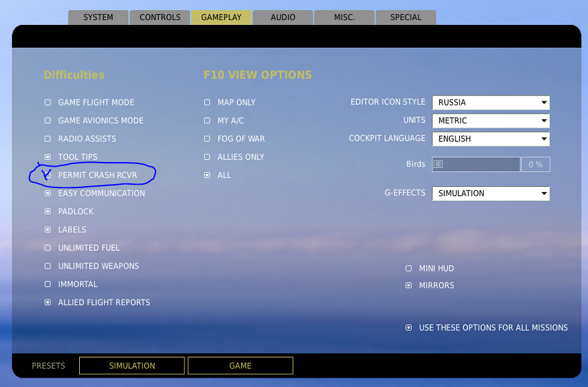588x387 pixels.
Task: Uncheck Allied Flight Reports
Action: (x=48, y=302)
